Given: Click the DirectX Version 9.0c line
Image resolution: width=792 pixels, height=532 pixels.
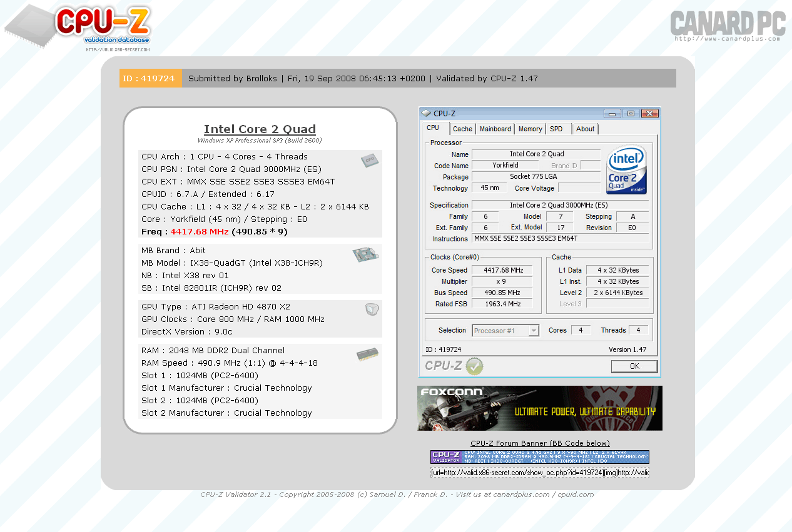Looking at the screenshot, I should pyautogui.click(x=187, y=332).
